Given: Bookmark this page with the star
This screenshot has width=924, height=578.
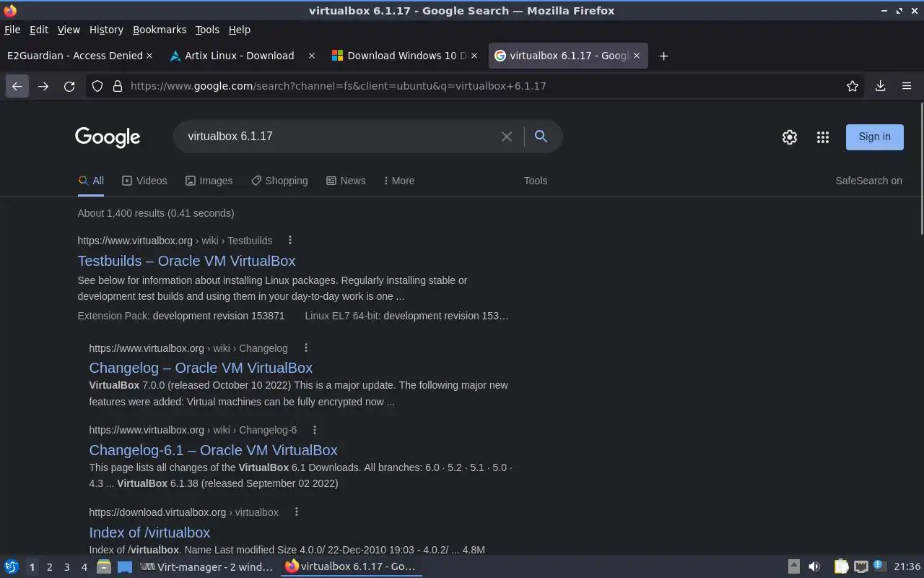Looking at the screenshot, I should (853, 86).
